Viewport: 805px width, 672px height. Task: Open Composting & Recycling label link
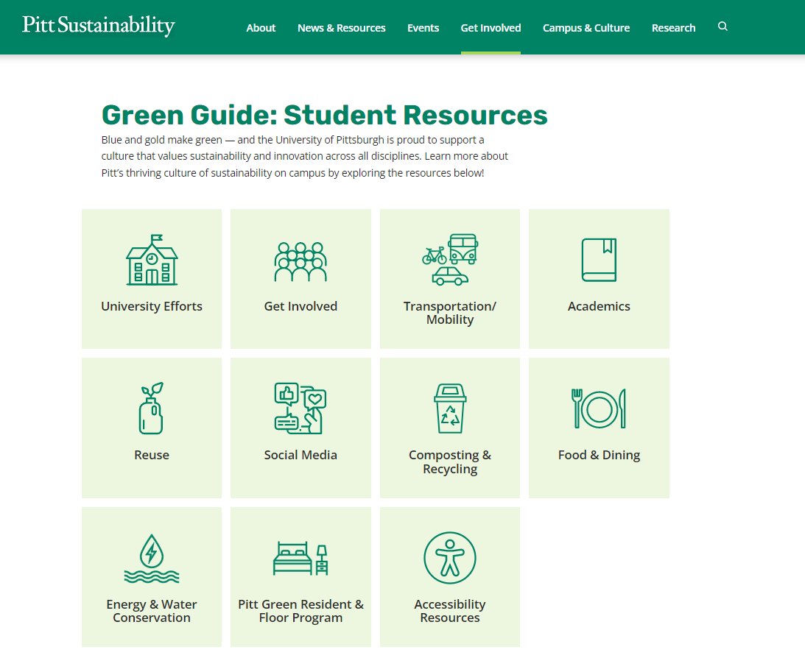pyautogui.click(x=450, y=461)
